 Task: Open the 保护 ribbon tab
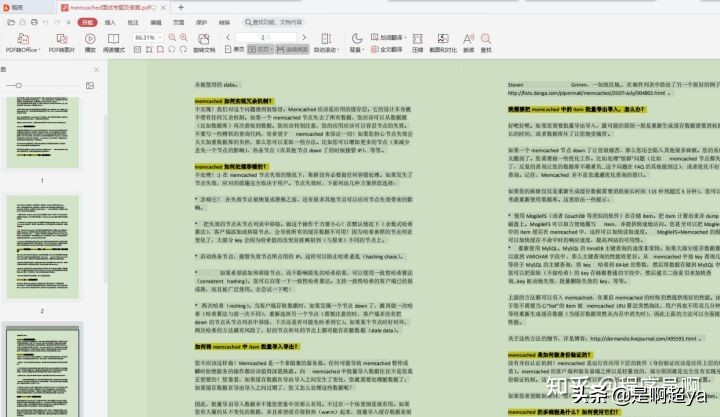click(x=202, y=22)
